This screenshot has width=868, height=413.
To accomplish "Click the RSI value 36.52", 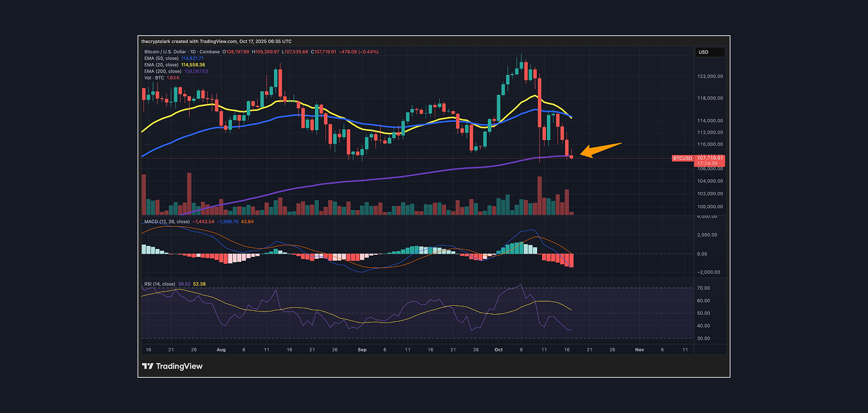I will pyautogui.click(x=183, y=284).
